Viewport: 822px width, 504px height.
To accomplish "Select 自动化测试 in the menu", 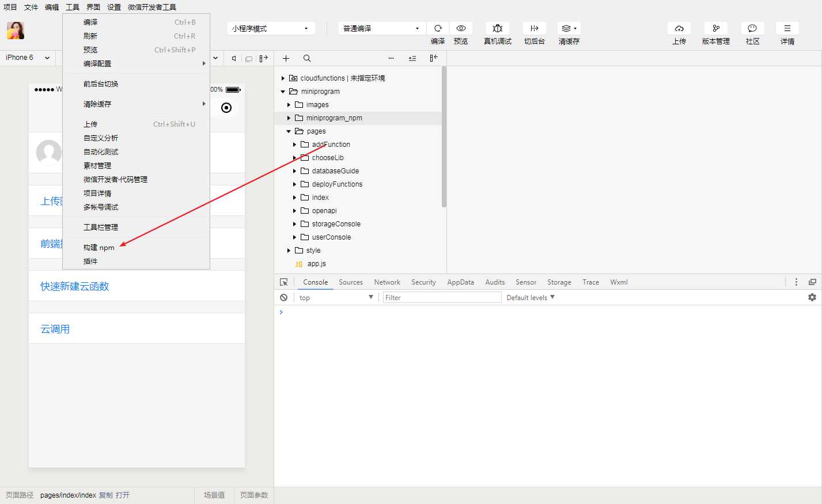I will point(136,152).
